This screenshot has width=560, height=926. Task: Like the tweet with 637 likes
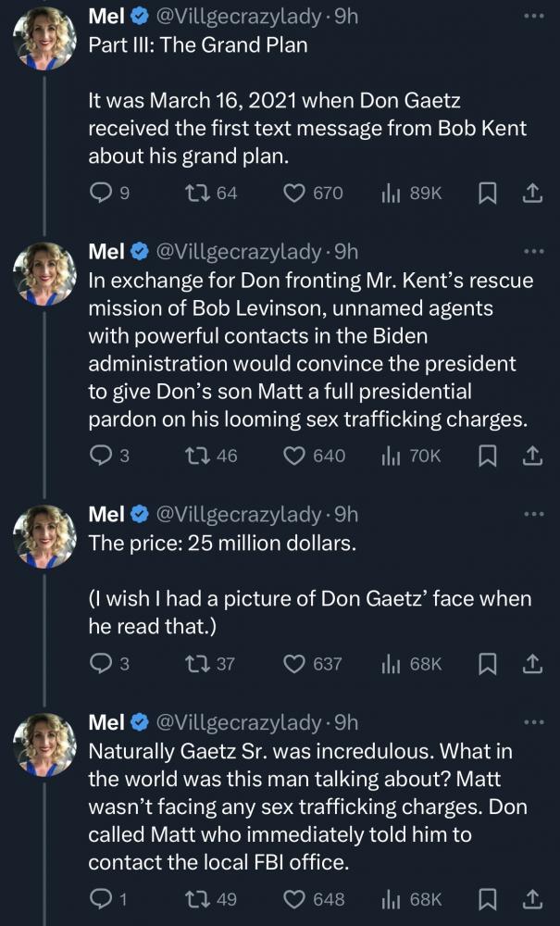coord(294,663)
